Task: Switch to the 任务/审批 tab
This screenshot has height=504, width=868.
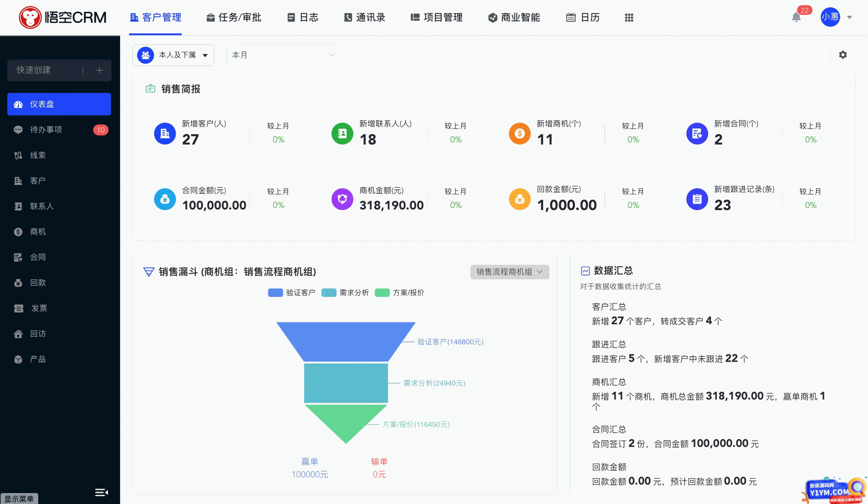Action: click(234, 18)
